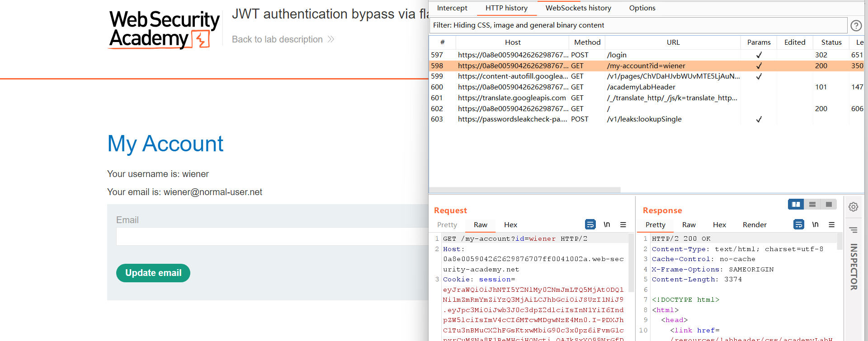868x341 pixels.
Task: Click status 101 in /academyLabHeader row
Action: tap(821, 87)
